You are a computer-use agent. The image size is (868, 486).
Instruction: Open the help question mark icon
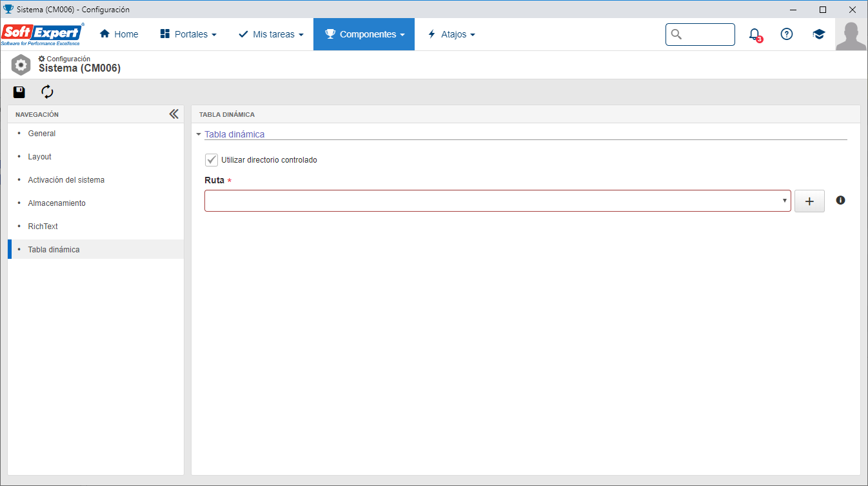coord(787,34)
